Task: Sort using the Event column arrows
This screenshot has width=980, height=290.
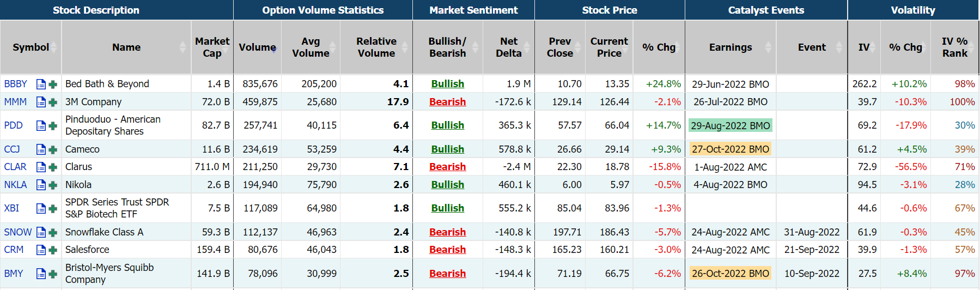Action: 839,47
